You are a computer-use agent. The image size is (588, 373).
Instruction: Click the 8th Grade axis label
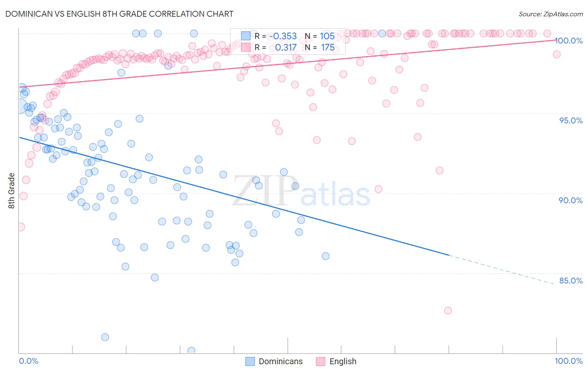[12, 191]
